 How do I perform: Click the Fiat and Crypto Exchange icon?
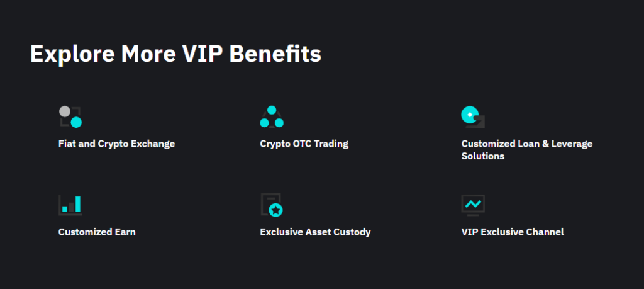point(70,116)
